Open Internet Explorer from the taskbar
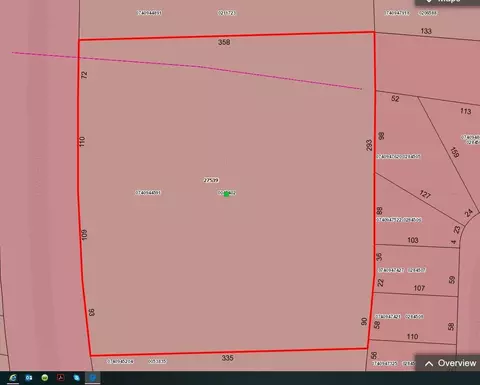 click(x=13, y=377)
